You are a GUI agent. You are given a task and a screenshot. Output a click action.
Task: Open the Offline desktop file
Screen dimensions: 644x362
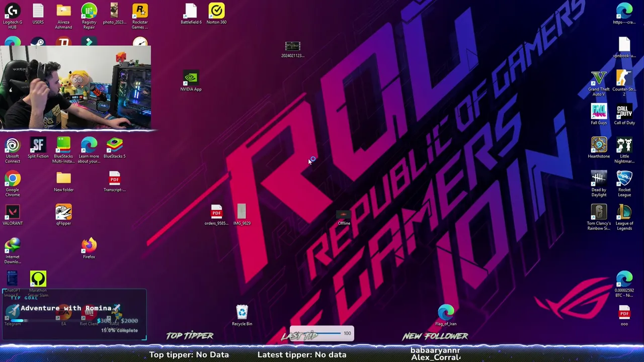tap(344, 217)
